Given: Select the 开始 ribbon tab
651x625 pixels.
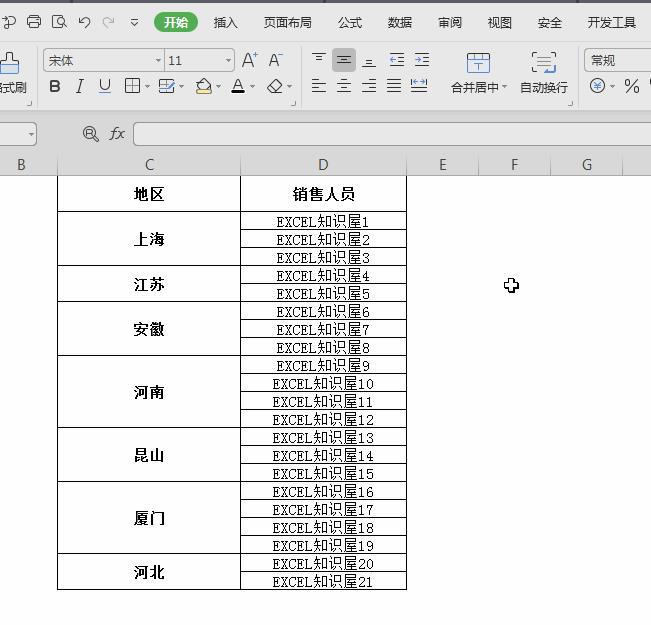Looking at the screenshot, I should 176,22.
